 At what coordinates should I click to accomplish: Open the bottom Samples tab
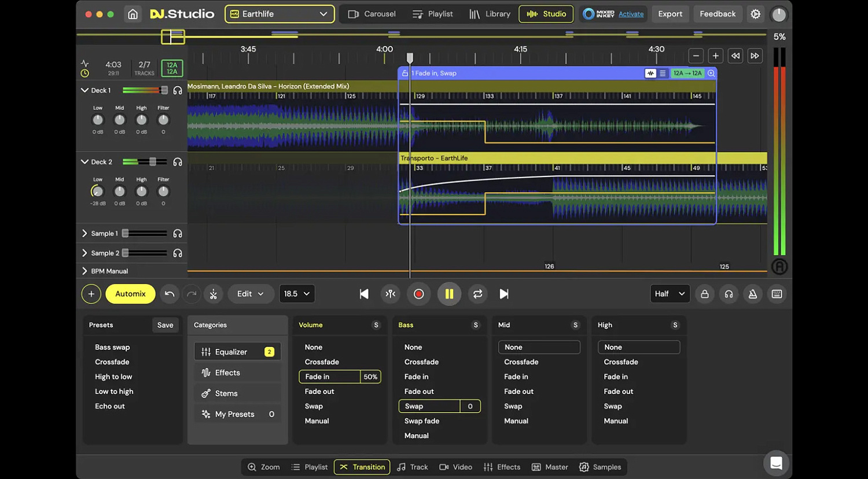tap(600, 467)
